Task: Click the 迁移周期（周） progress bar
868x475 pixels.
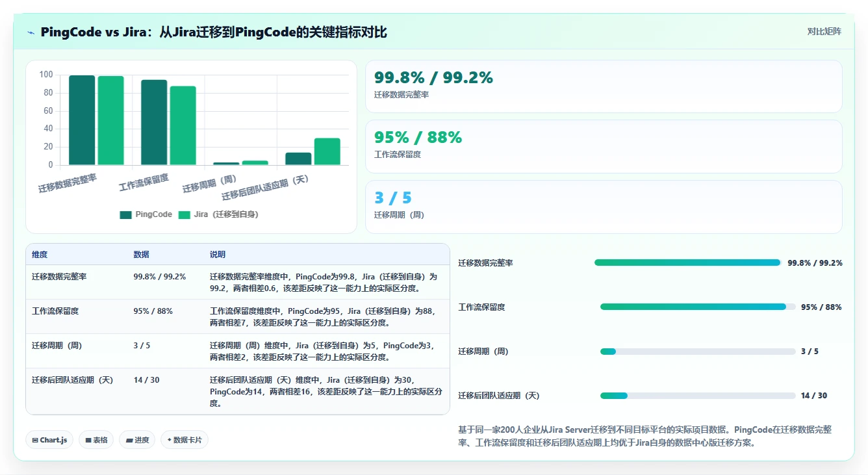Action: click(698, 352)
